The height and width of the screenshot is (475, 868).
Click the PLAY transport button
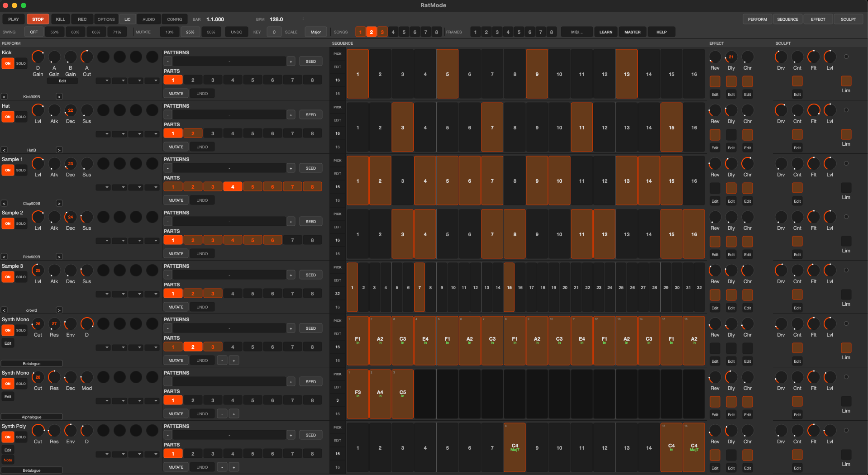[14, 19]
